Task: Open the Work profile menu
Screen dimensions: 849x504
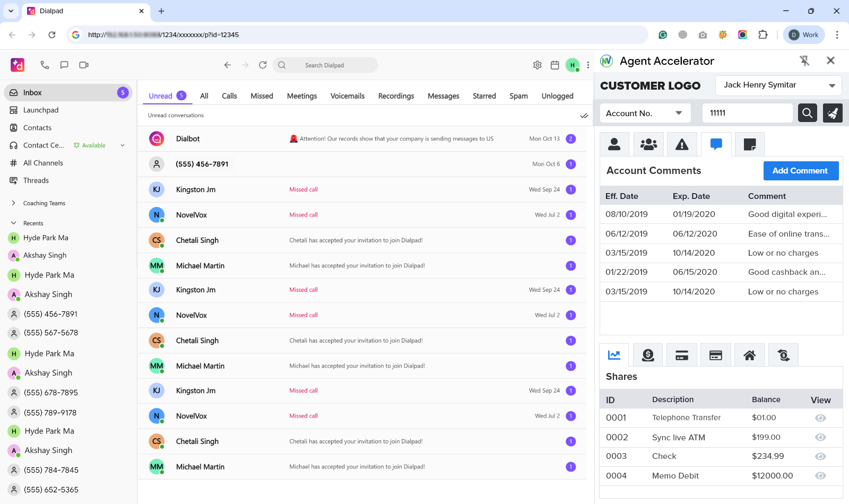Action: 804,35
